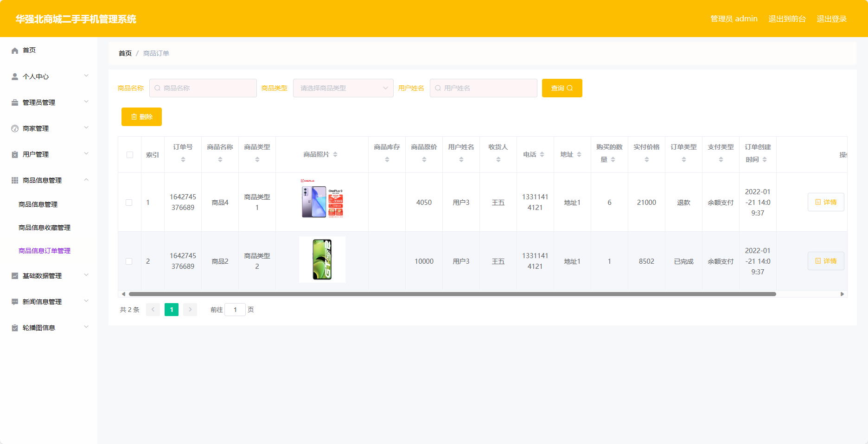This screenshot has height=444, width=868.
Task: Click the person icon beside 个人中心
Action: tap(15, 76)
